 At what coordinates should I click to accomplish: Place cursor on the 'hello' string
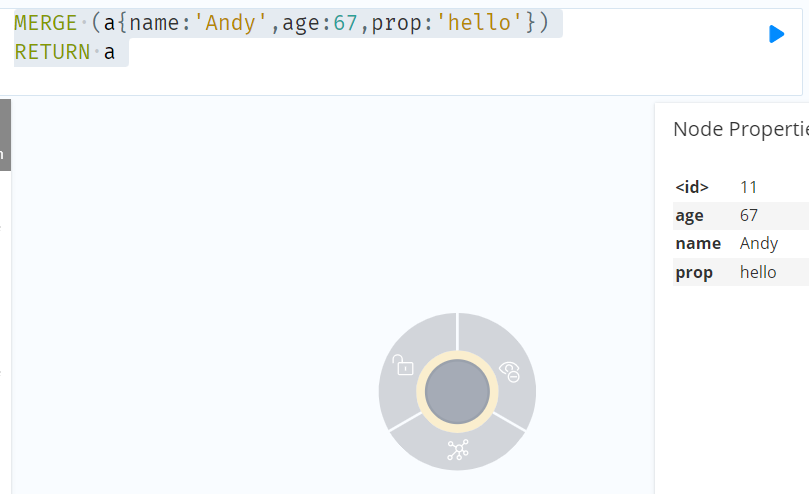[480, 23]
